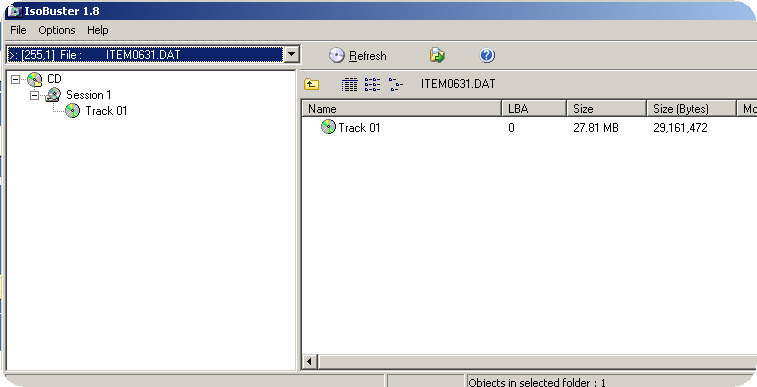
Task: Collapse the CD tree node
Action: click(15, 79)
